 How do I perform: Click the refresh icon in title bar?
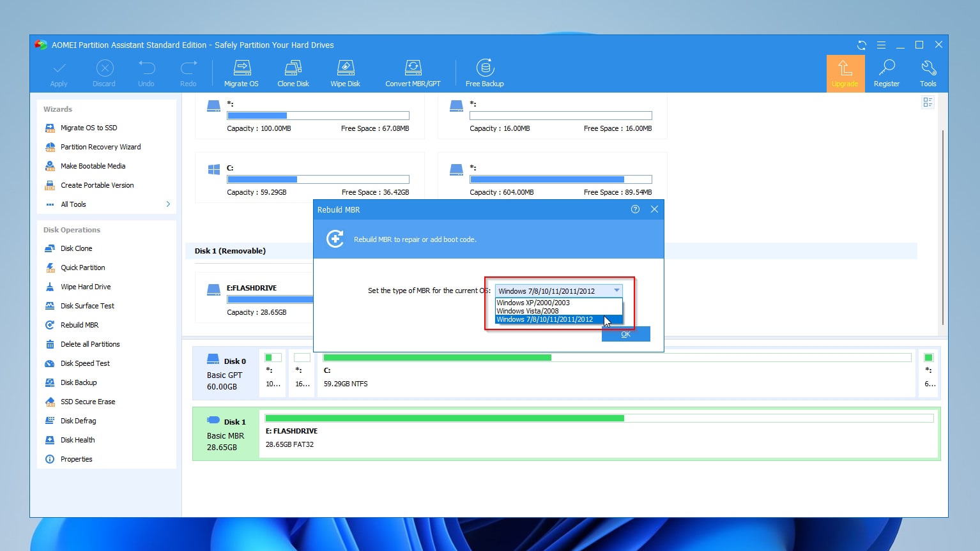(862, 45)
